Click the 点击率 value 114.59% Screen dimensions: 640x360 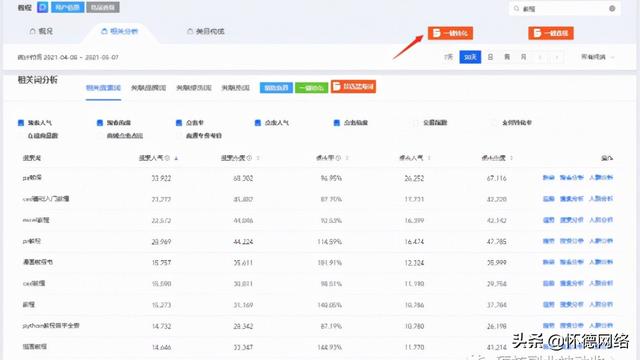coord(329,242)
